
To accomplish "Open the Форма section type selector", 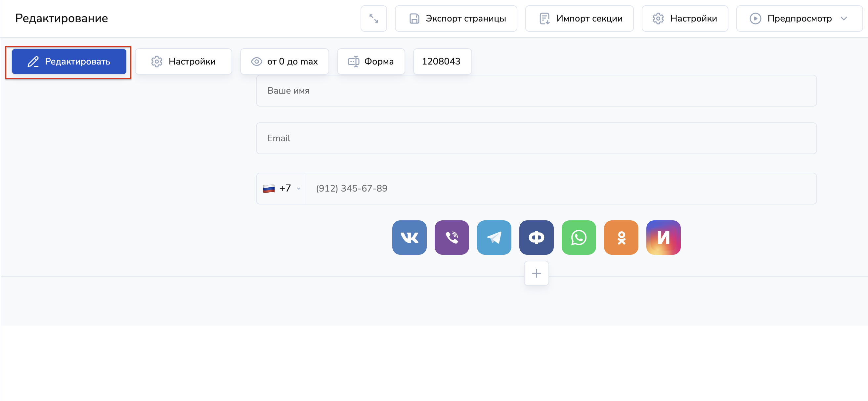I will 370,61.
